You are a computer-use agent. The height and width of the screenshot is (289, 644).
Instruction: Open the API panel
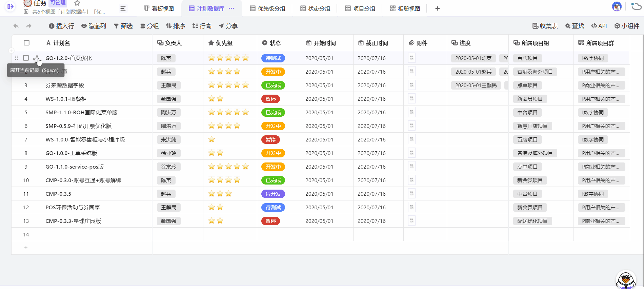(599, 26)
